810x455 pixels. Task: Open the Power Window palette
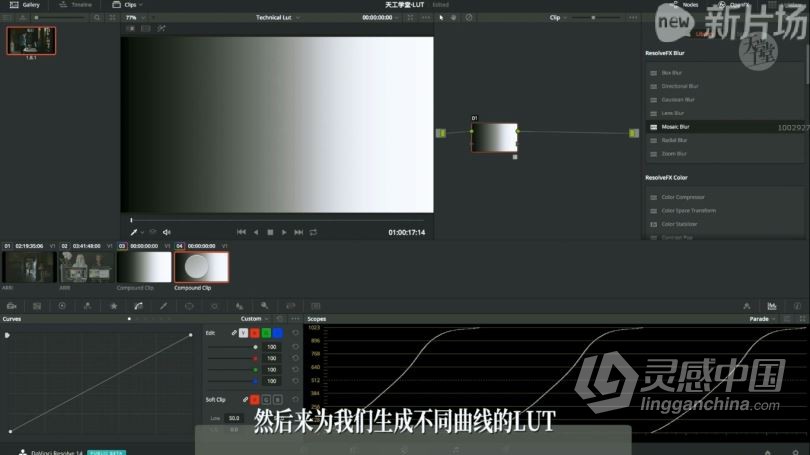(189, 306)
